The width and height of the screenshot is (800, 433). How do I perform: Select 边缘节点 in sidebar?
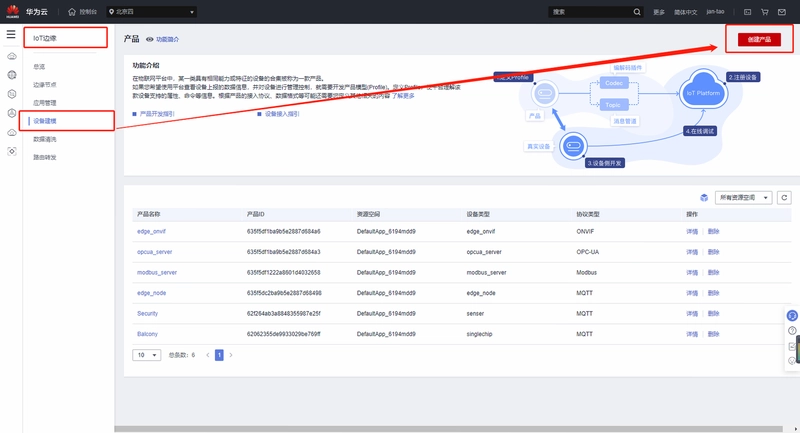tap(45, 85)
